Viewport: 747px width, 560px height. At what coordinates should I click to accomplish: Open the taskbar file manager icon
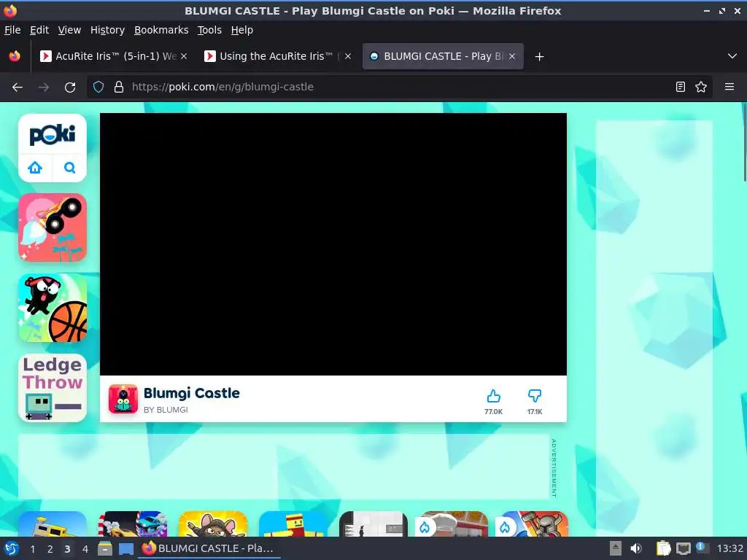pyautogui.click(x=105, y=548)
